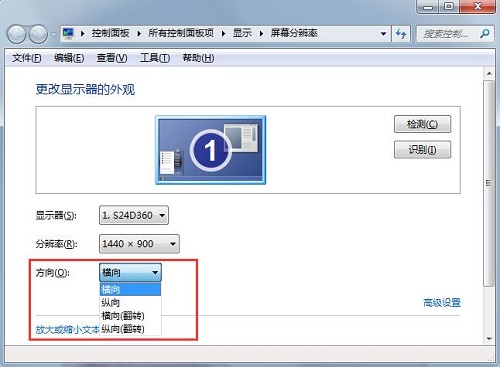Screen dimensions: 500x367
Task: Select 屏幕分辨率 breadcrumb segment
Action: [294, 33]
